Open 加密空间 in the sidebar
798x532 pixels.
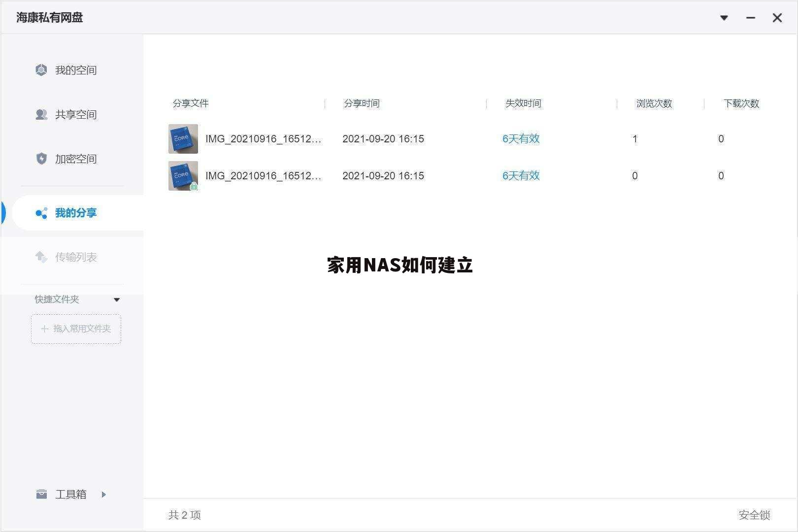pyautogui.click(x=76, y=159)
